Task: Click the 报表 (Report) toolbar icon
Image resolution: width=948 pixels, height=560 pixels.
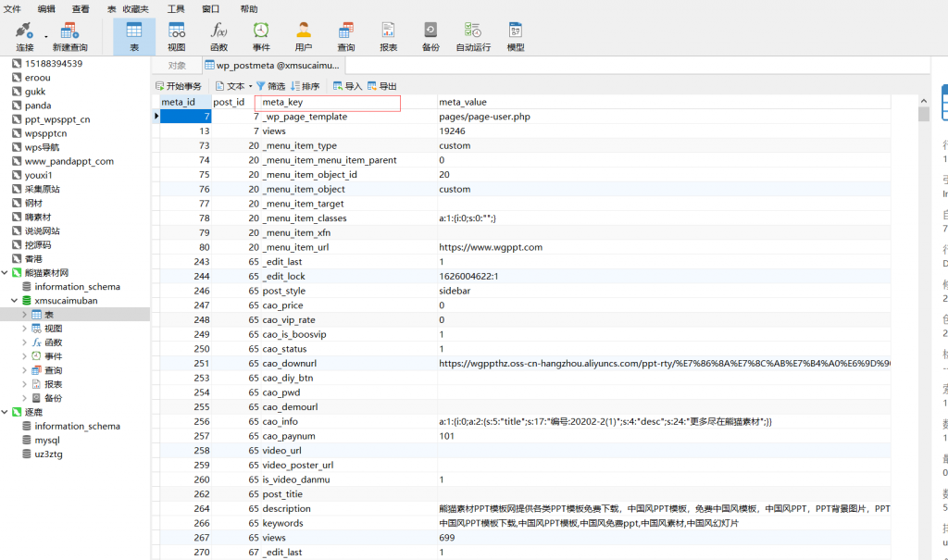Action: 388,35
